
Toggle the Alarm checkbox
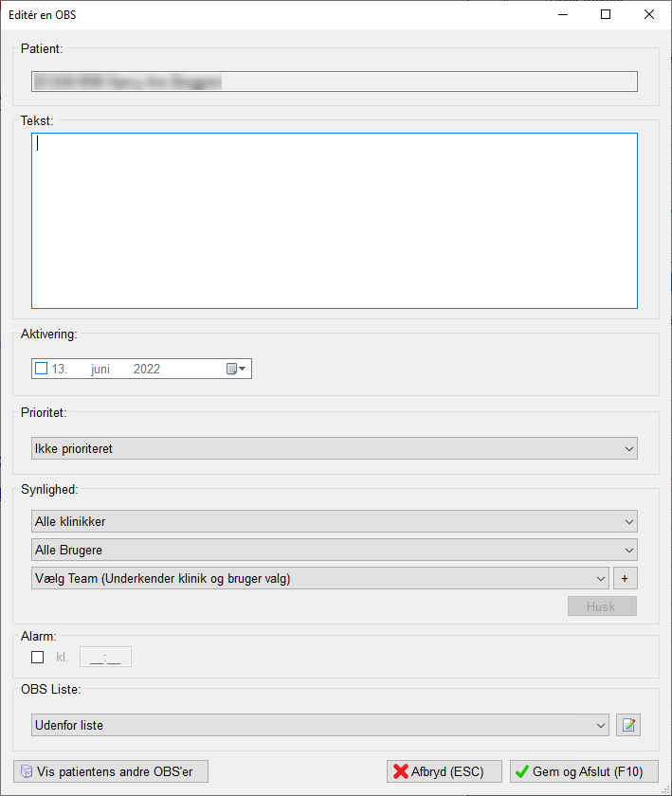(x=38, y=657)
